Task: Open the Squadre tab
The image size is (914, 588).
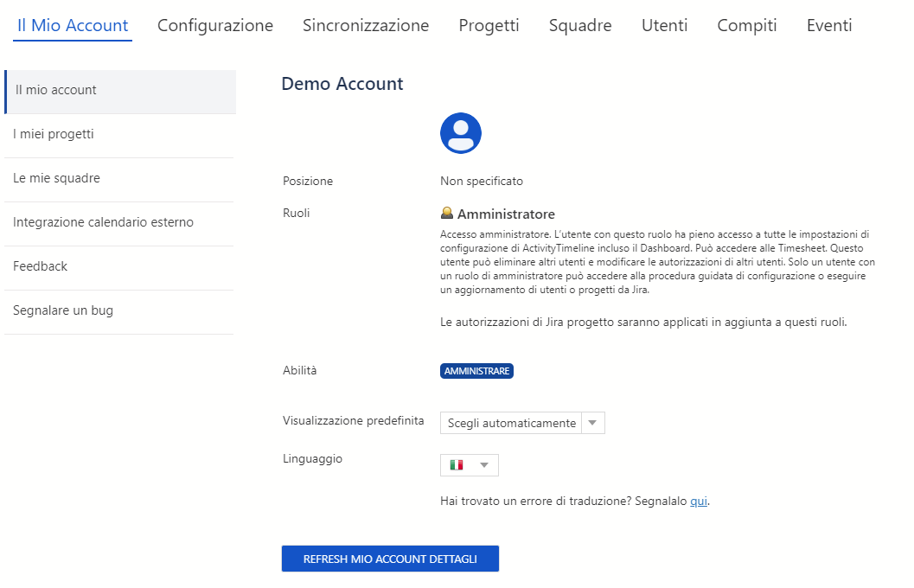Action: [580, 25]
